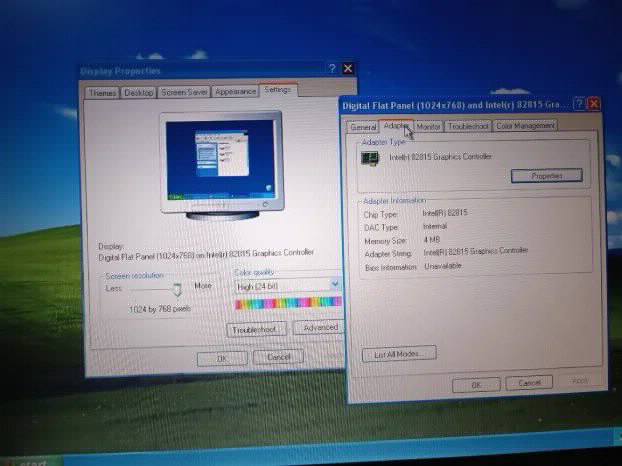622x466 pixels.
Task: Select the Settings tab in Display Properties
Action: click(278, 90)
